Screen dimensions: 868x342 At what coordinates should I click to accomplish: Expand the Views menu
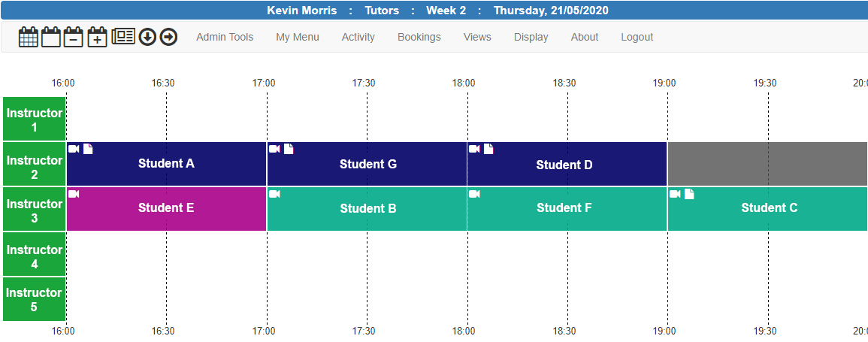[x=477, y=37]
